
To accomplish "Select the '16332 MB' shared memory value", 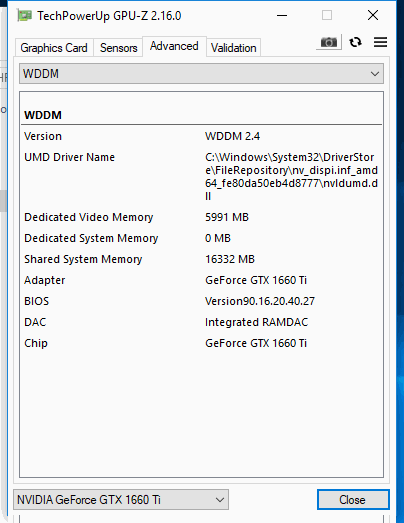I will click(230, 259).
